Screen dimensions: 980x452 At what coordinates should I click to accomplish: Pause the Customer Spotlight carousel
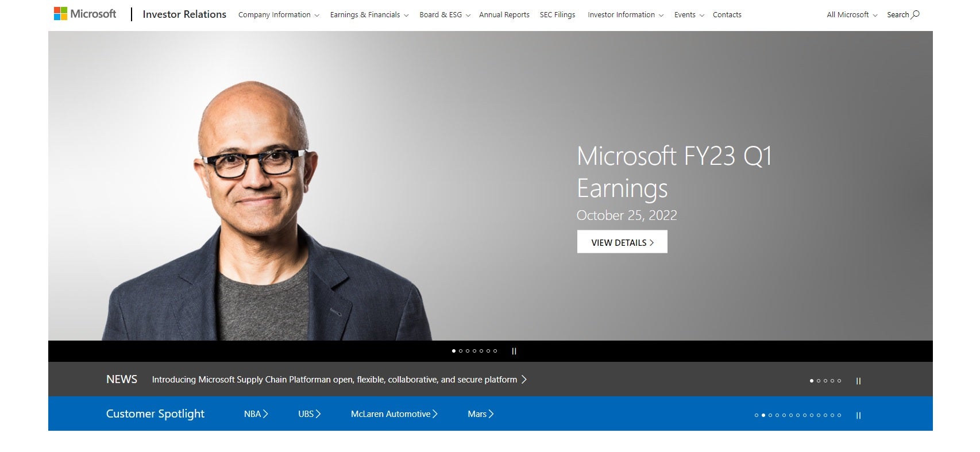pyautogui.click(x=858, y=415)
